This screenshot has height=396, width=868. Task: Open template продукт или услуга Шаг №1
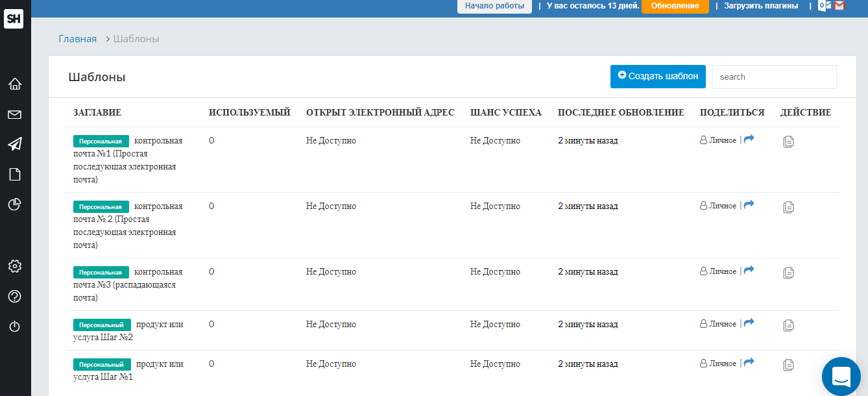(128, 370)
